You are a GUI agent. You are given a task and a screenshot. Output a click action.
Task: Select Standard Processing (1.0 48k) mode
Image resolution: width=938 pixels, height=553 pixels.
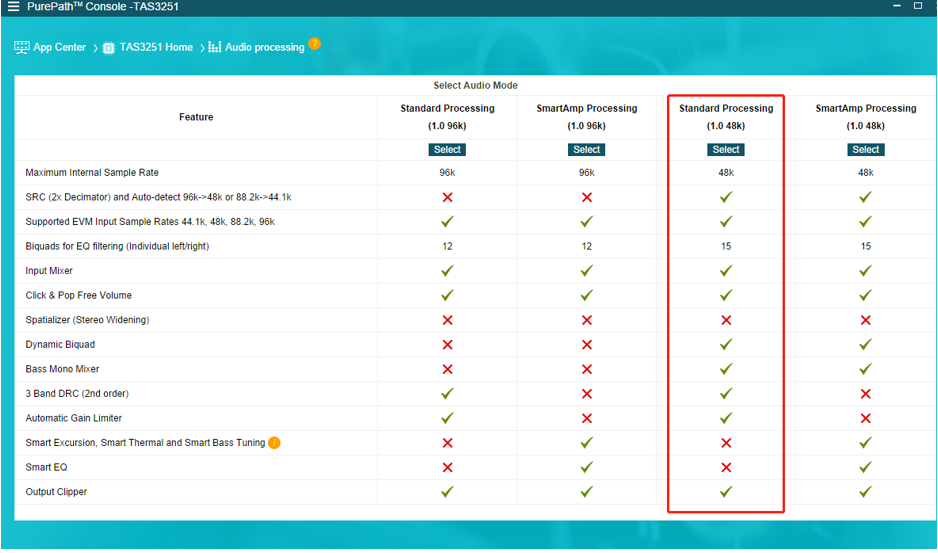(726, 150)
